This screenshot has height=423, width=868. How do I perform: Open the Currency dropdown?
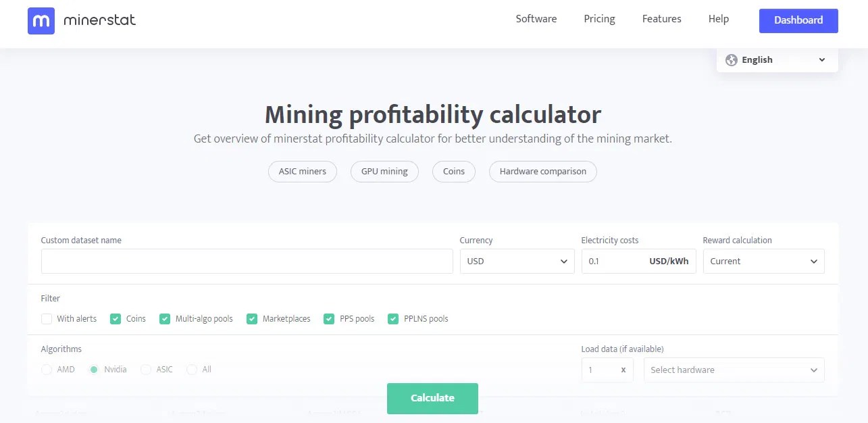coord(517,261)
